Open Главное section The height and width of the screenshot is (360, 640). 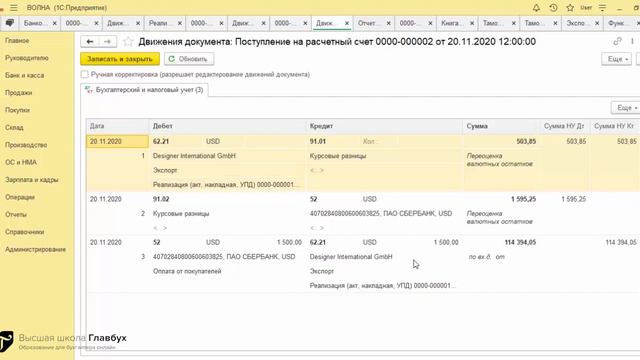click(x=17, y=40)
